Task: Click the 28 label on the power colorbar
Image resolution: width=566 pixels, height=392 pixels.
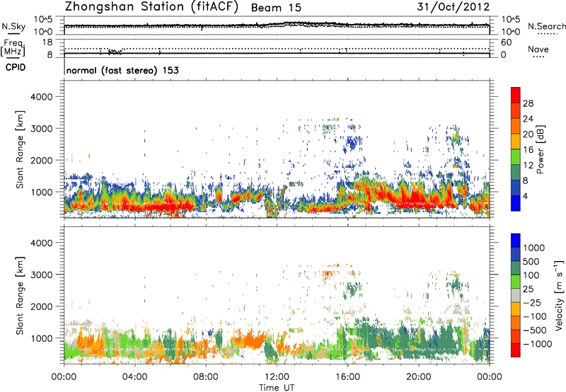Action: [x=528, y=103]
